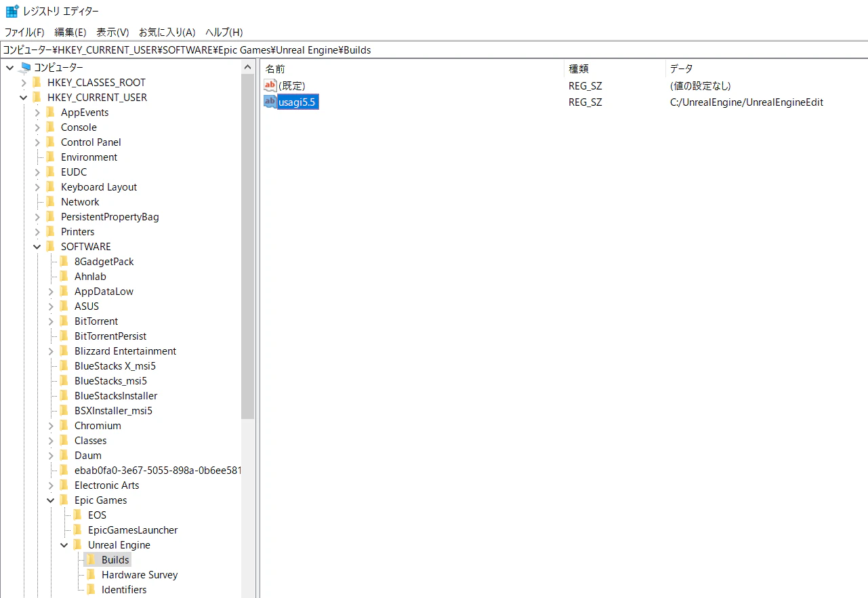Open the 表示(V) menu
The image size is (868, 598).
(x=112, y=32)
